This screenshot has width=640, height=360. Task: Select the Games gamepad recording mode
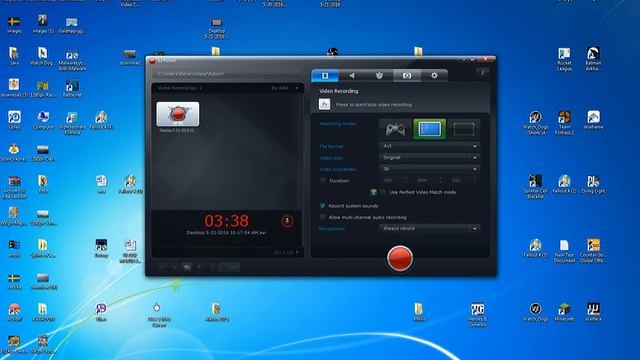[395, 129]
